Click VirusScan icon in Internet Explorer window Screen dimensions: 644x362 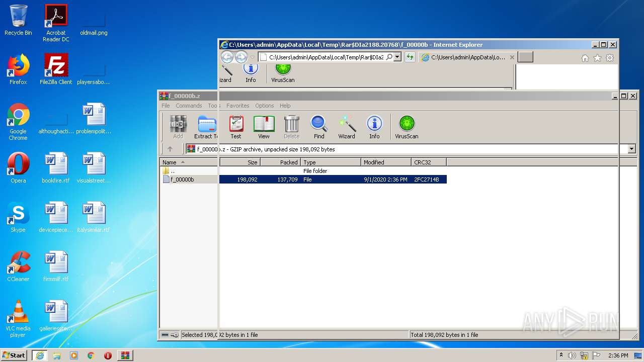[x=283, y=73]
